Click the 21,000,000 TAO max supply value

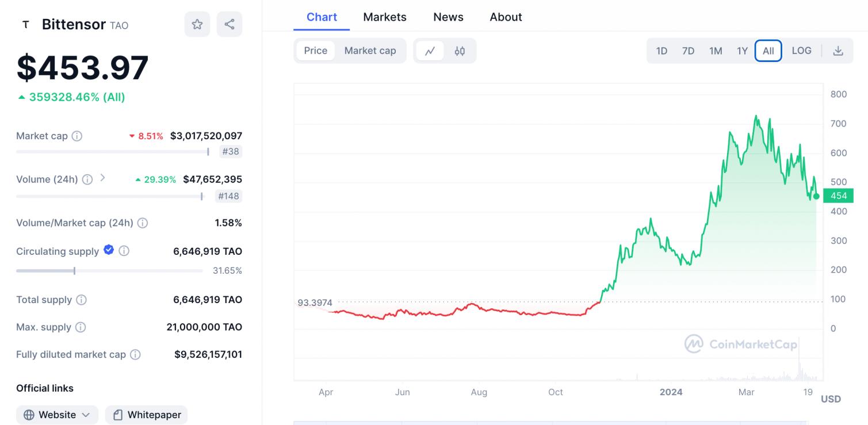[204, 327]
